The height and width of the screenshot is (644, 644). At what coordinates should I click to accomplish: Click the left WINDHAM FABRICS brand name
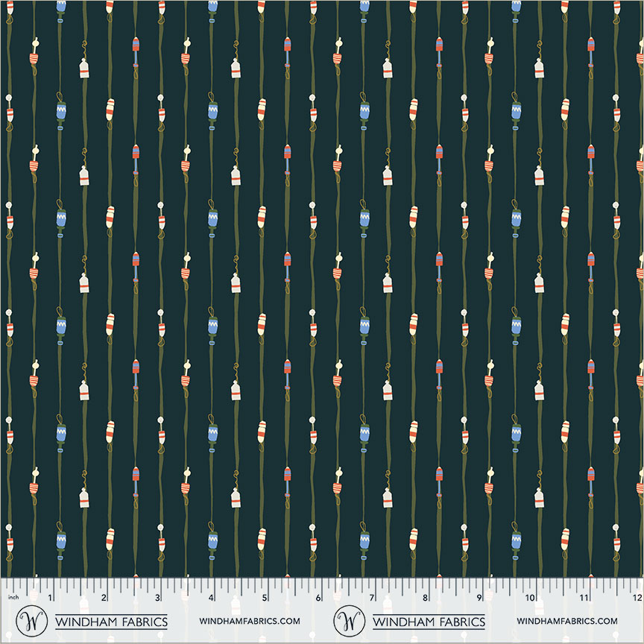click(x=112, y=621)
